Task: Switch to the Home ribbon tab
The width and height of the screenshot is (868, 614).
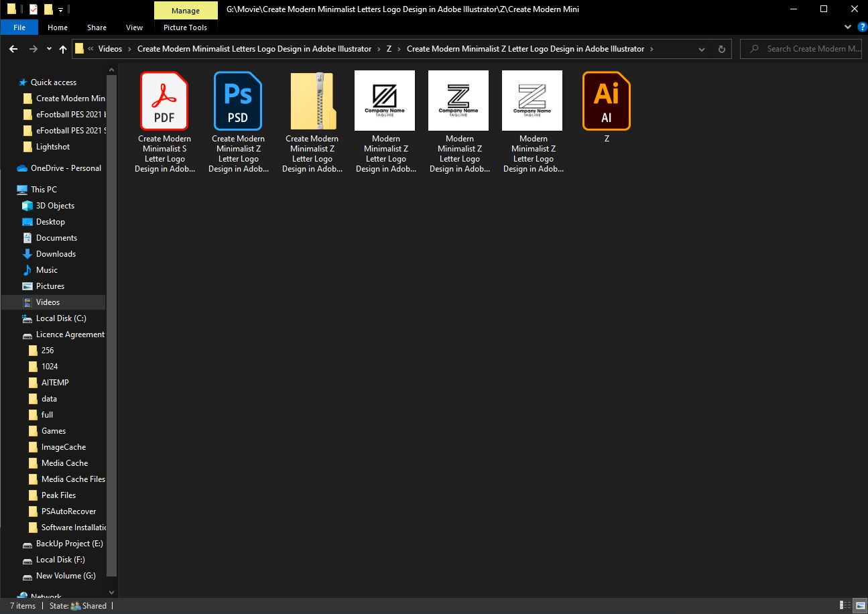Action: [58, 27]
